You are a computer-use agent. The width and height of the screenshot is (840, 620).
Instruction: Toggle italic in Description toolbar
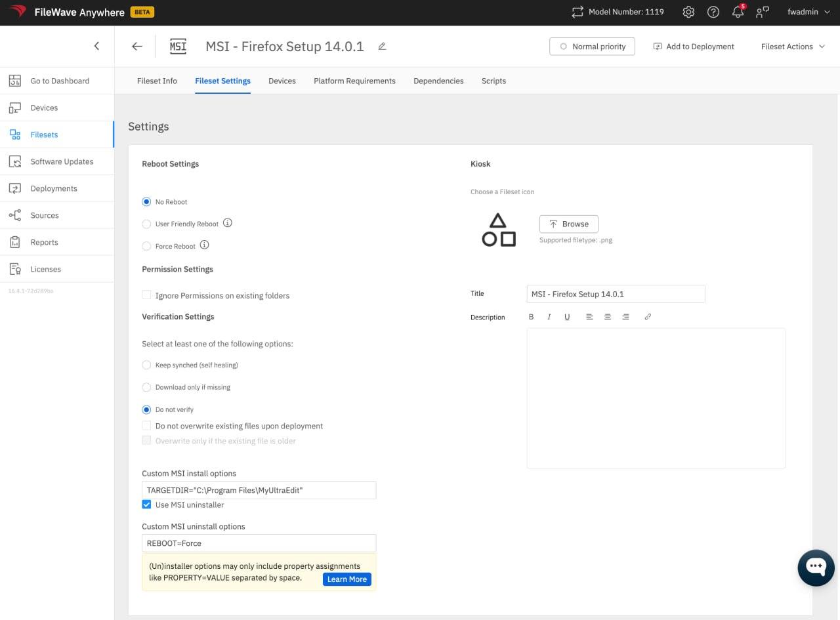tap(549, 317)
